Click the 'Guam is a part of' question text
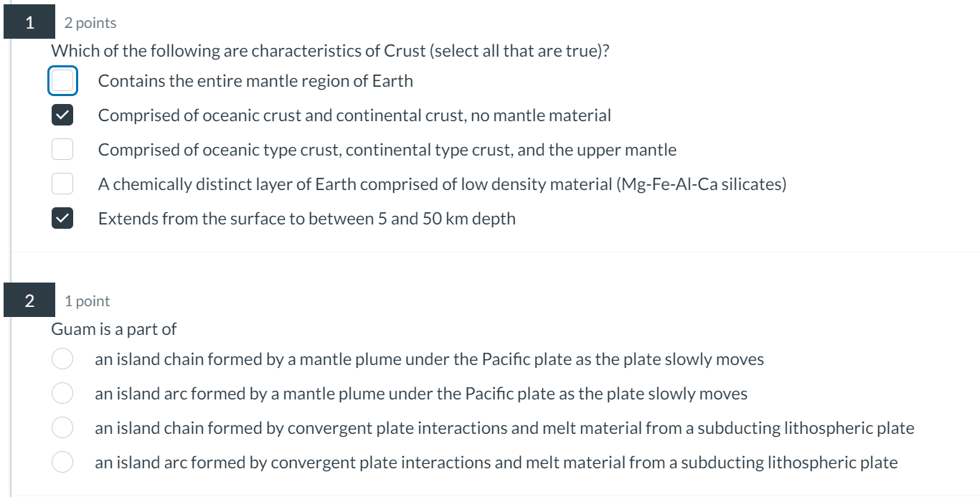Image resolution: width=980 pixels, height=497 pixels. (113, 329)
